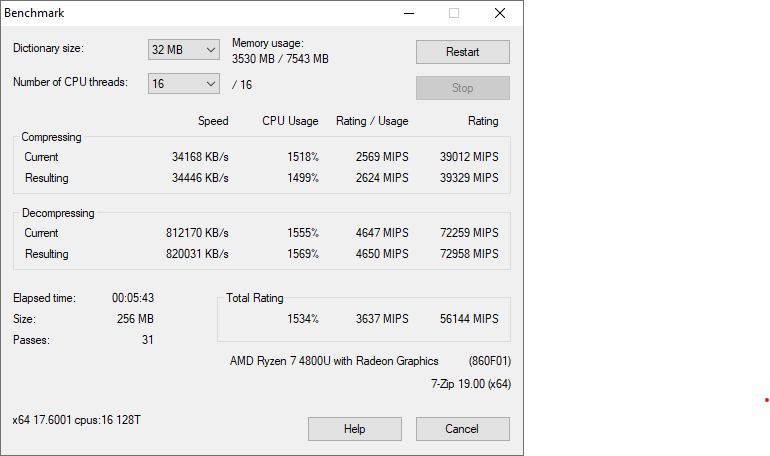Expand the Number of CPU threads dropdown
Image resolution: width=770 pixels, height=456 pixels.
[183, 84]
